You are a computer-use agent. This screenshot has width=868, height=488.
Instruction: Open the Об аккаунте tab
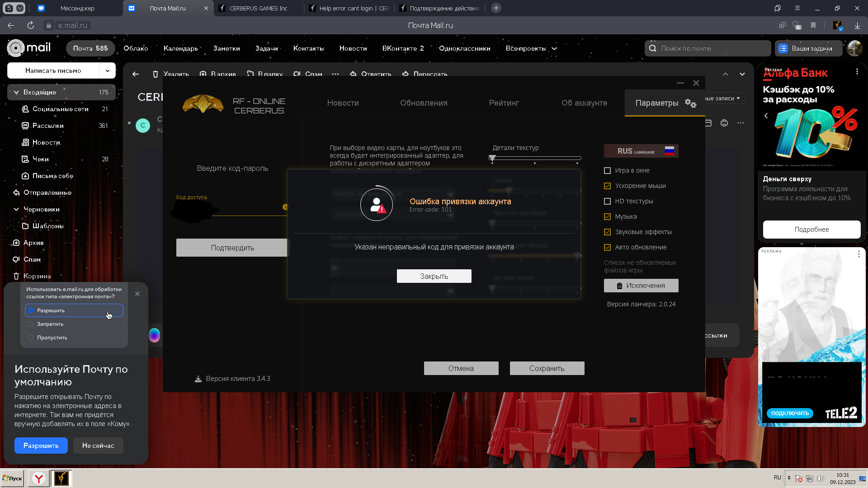pos(584,103)
